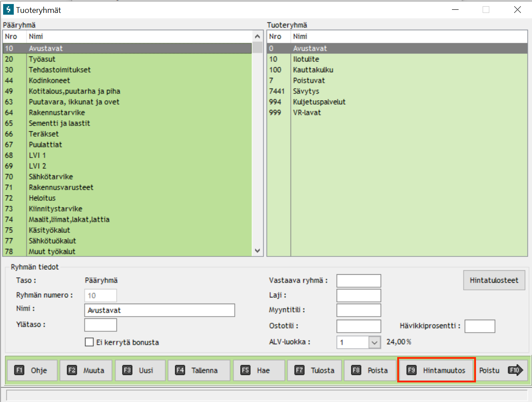The image size is (532, 402).
Task: Open the Hintatulosteet button
Action: [494, 280]
